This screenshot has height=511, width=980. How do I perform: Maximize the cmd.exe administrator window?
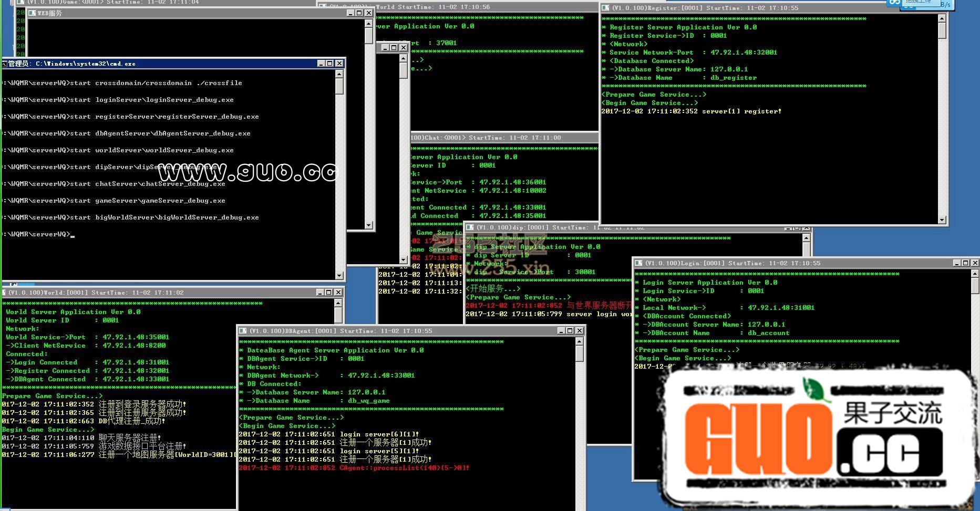330,64
